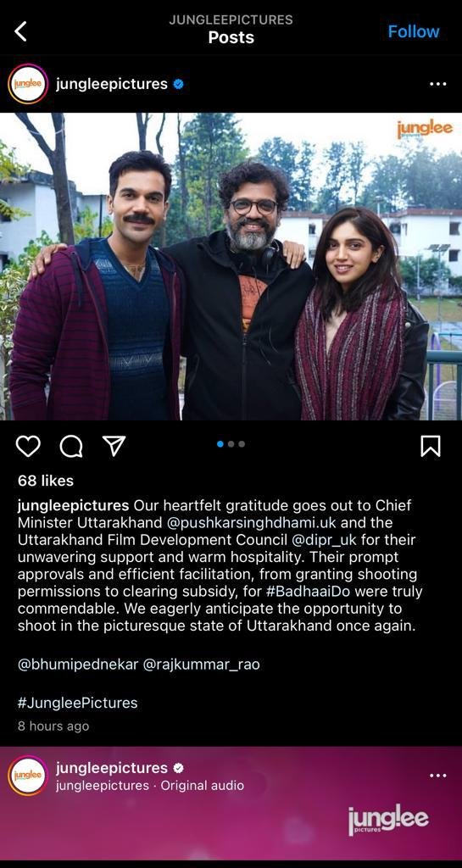Open the first post's three-dot options menu
The width and height of the screenshot is (462, 868).
pyautogui.click(x=437, y=84)
